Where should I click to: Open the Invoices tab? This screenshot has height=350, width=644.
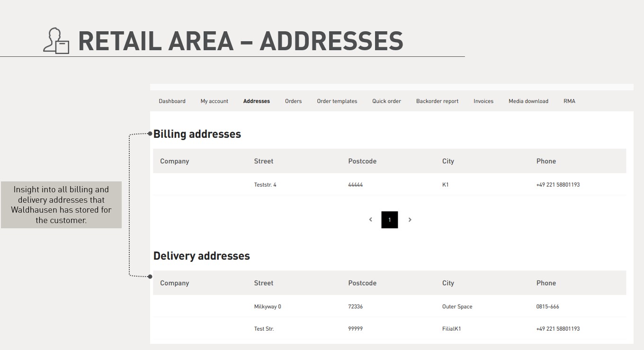point(483,101)
